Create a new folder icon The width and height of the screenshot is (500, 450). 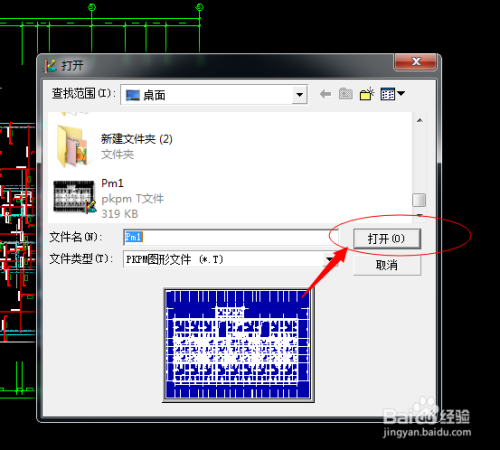(x=367, y=94)
